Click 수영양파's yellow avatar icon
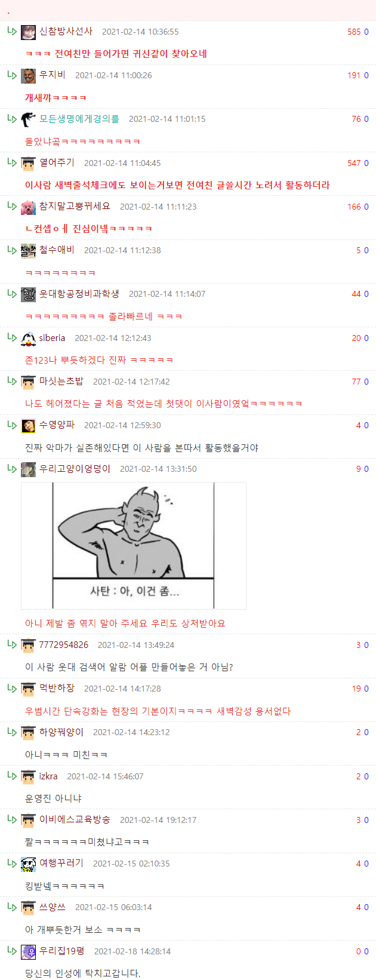Image resolution: width=376 pixels, height=980 pixels. point(28,426)
